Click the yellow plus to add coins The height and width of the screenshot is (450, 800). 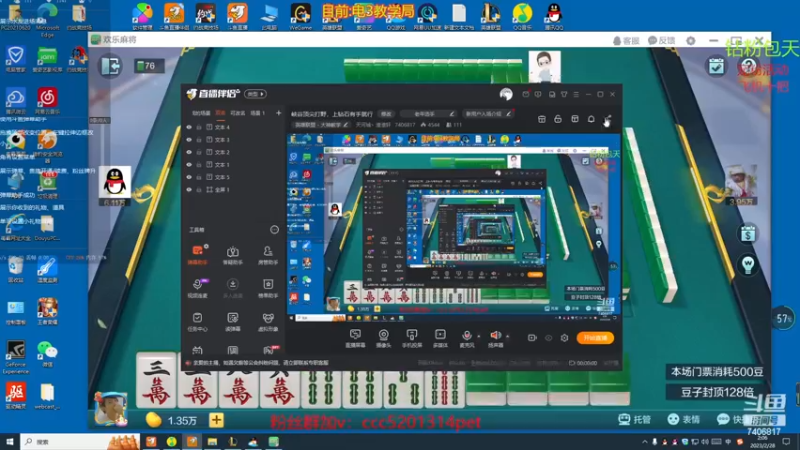[x=216, y=420]
